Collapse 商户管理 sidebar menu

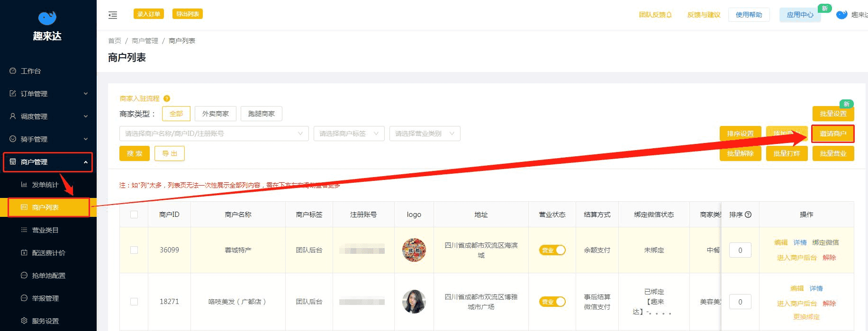click(48, 162)
